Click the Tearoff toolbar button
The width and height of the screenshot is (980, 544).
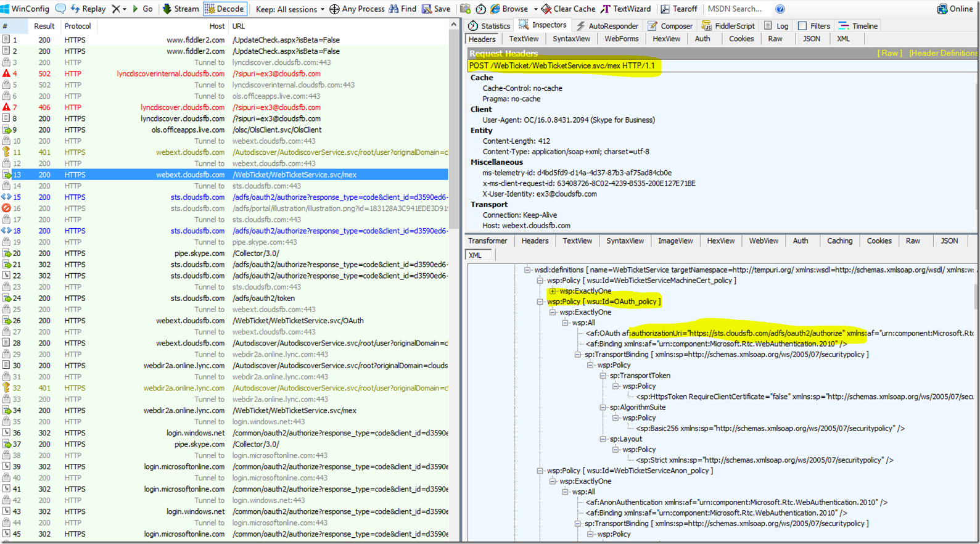679,9
